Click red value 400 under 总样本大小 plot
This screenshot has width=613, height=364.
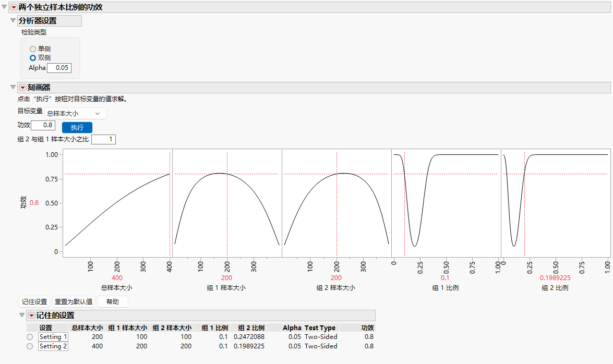coord(117,278)
